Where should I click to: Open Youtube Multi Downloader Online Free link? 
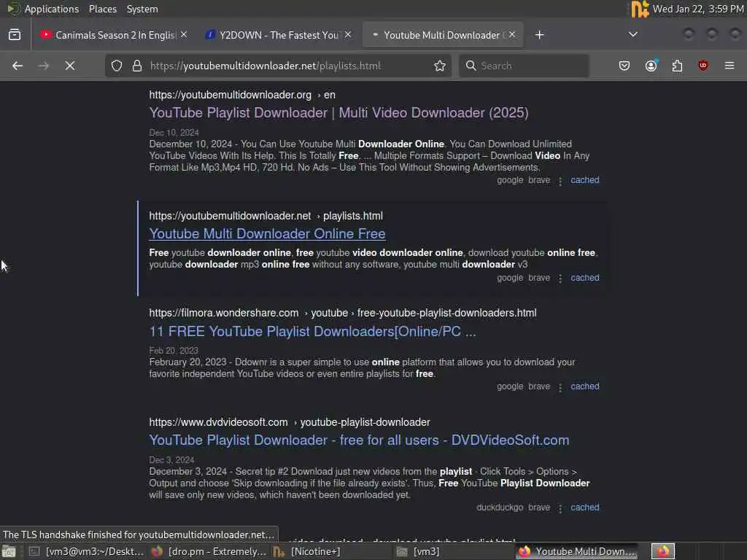tap(267, 234)
